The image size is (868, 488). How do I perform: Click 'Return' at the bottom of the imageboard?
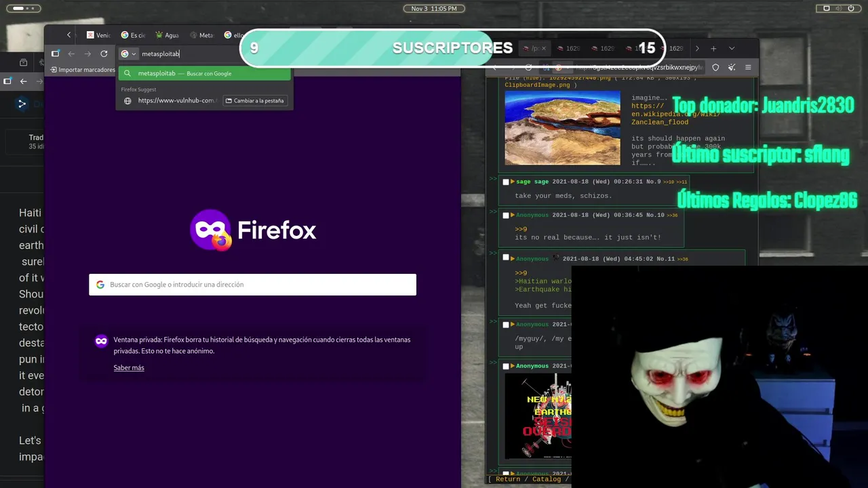(508, 479)
